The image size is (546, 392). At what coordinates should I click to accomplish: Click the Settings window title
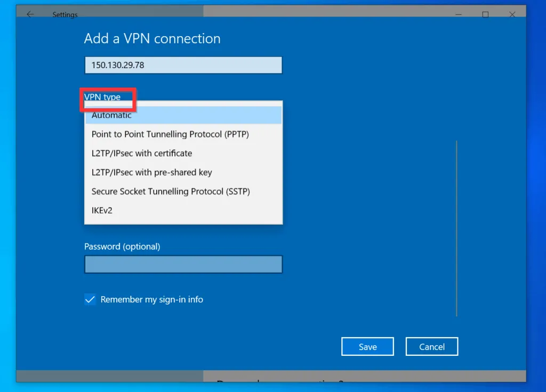[x=65, y=14]
